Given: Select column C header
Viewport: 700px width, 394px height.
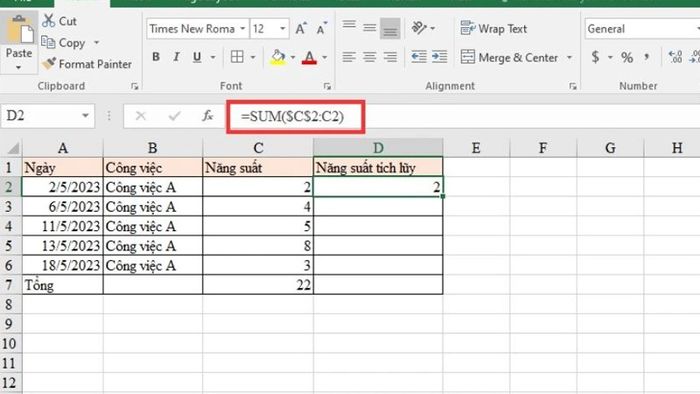Looking at the screenshot, I should (x=258, y=148).
